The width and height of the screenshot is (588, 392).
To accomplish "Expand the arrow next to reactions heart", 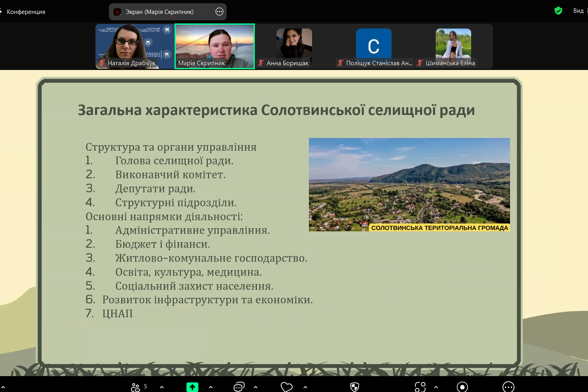I will pos(305,387).
